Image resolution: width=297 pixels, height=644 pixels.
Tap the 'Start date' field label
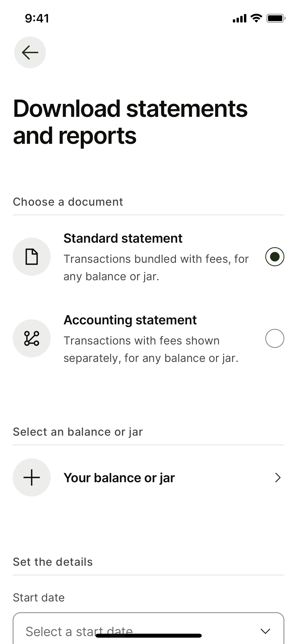pyautogui.click(x=39, y=597)
